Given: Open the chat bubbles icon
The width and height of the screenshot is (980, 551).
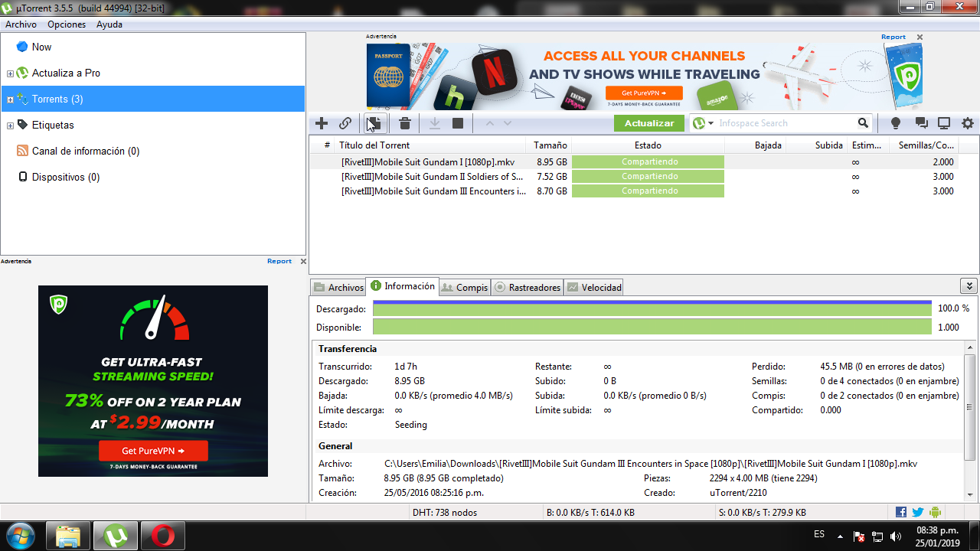Looking at the screenshot, I should click(x=921, y=123).
